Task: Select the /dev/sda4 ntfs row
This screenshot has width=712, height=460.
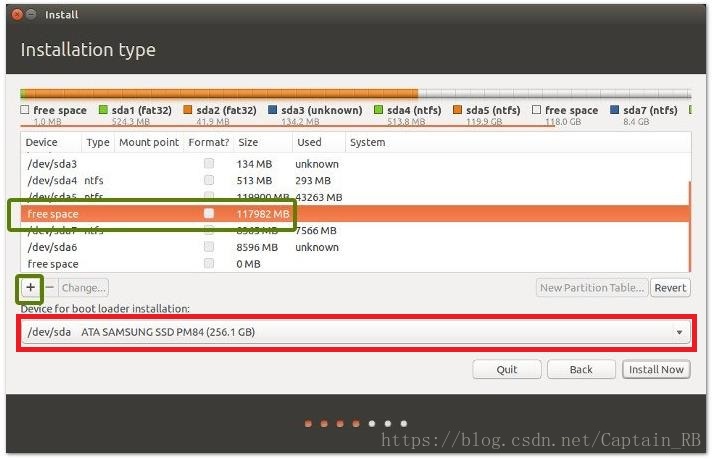Action: click(x=355, y=180)
